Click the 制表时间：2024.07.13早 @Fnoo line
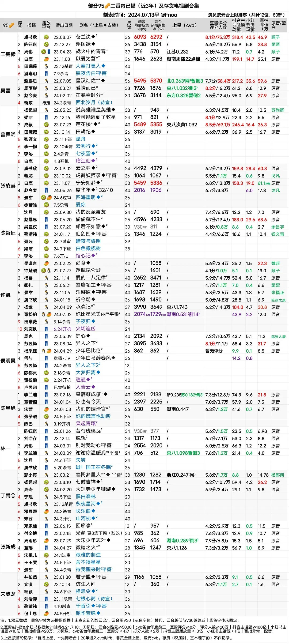 pos(140,15)
